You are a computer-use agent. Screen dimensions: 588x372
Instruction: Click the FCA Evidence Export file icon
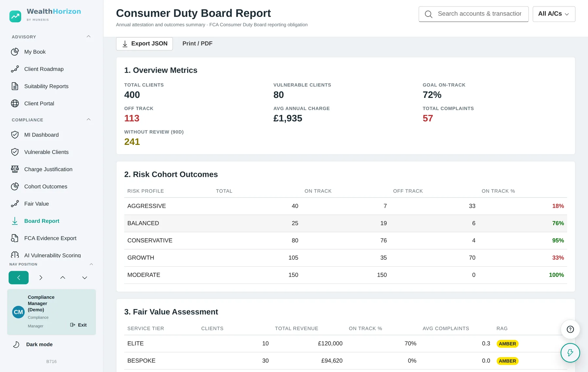point(15,238)
